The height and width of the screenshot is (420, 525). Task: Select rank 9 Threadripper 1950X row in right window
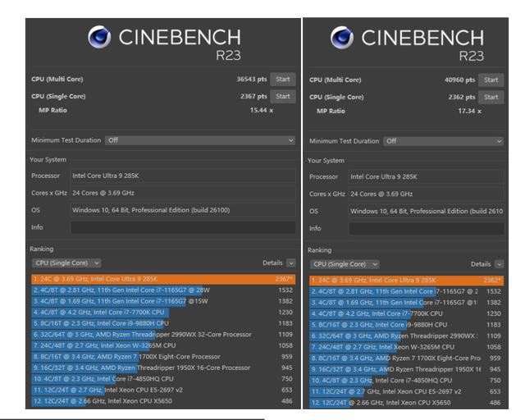(x=407, y=369)
